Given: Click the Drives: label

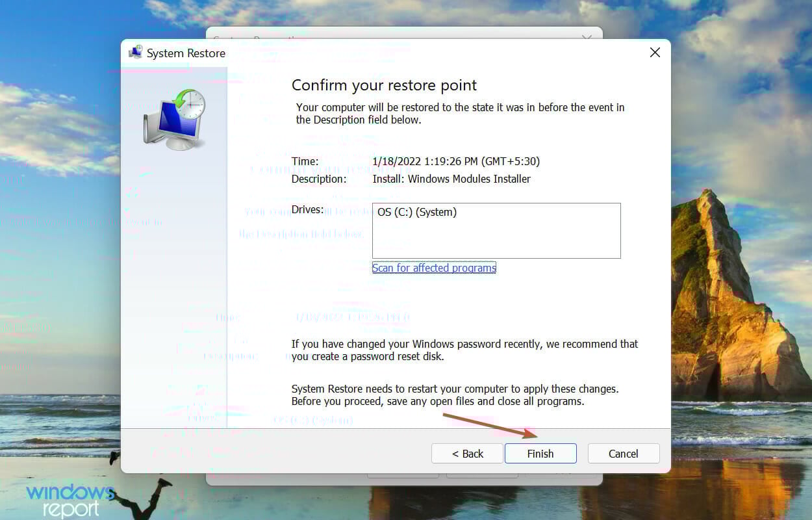Looking at the screenshot, I should [308, 209].
